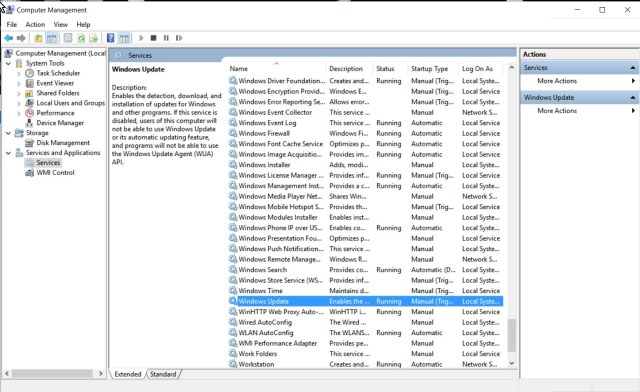Select the Windows Installer service row

366,165
